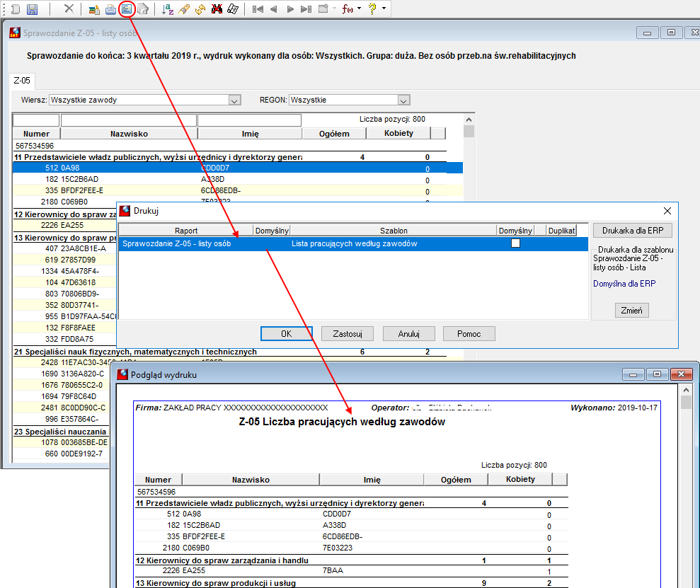700x588 pixels.
Task: Click the f(x) function toolbar icon
Action: 348,9
